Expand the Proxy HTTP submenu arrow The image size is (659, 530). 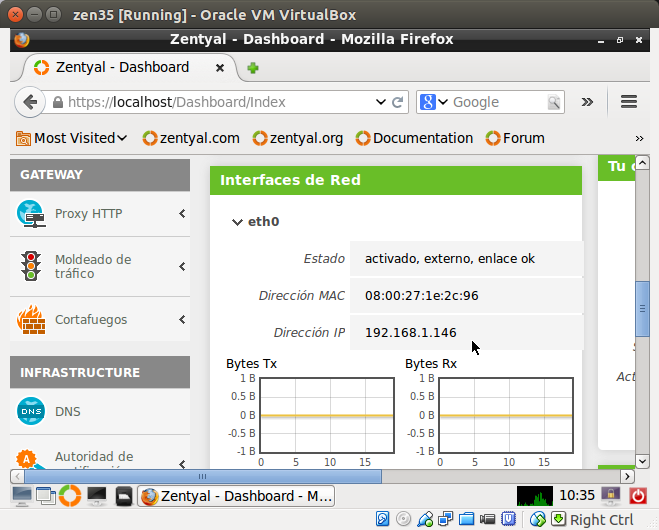[x=182, y=214]
